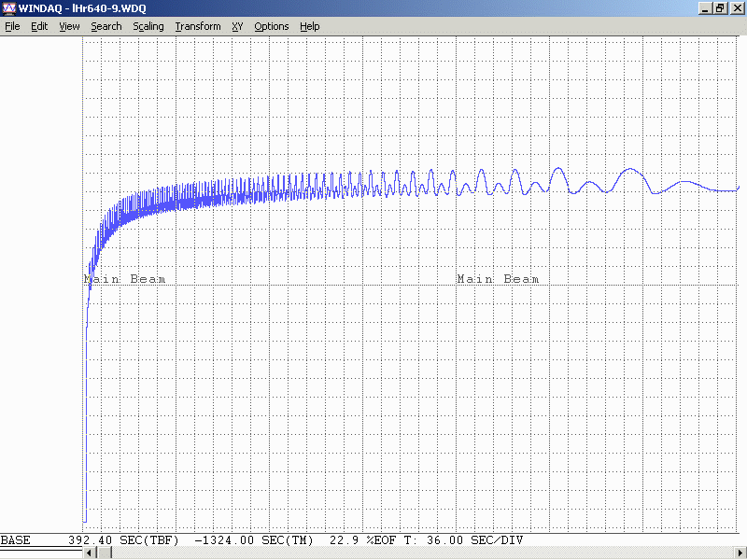Open the Transform menu
The height and width of the screenshot is (560, 747).
(198, 26)
